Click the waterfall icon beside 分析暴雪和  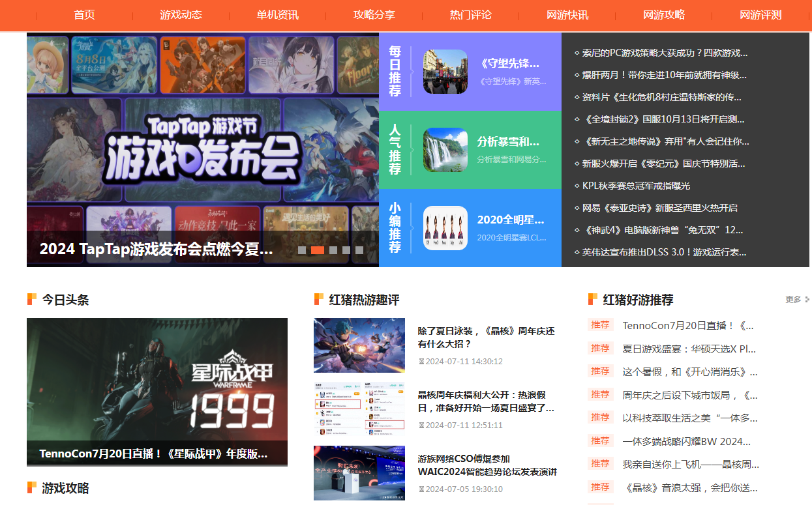coord(445,150)
